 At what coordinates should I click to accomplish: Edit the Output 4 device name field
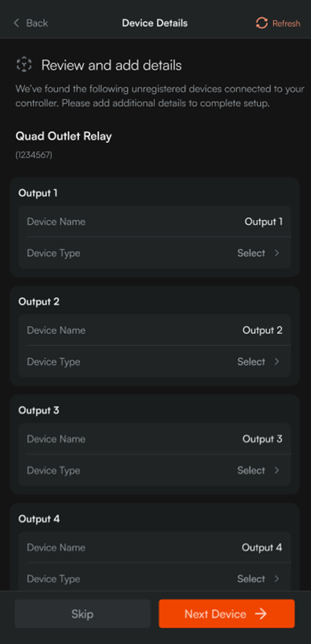click(x=155, y=547)
